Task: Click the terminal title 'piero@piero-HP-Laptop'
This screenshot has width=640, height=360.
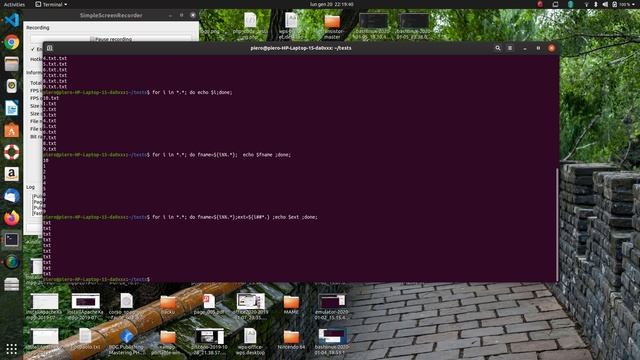Action: (x=301, y=48)
